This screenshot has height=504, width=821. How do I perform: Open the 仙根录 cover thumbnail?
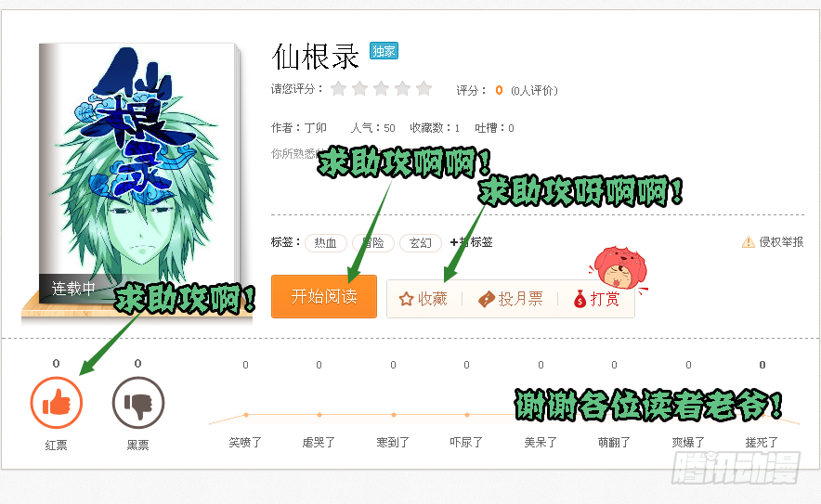(x=138, y=173)
